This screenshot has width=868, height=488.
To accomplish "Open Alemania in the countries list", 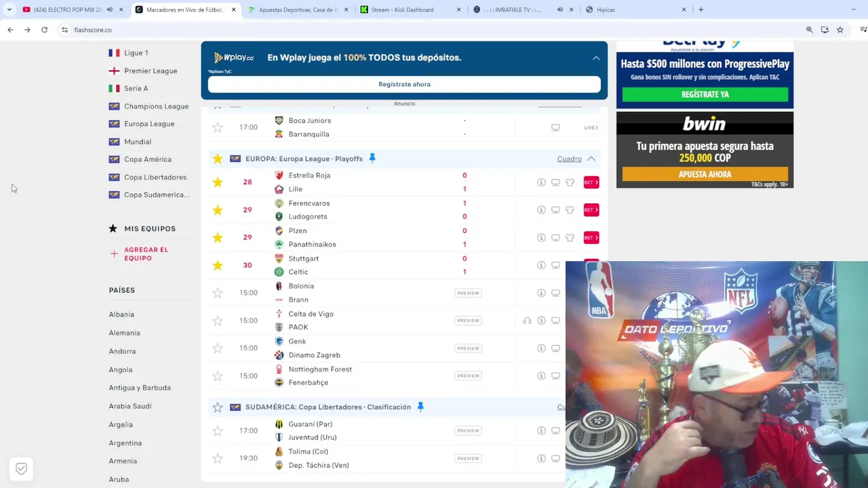I will click(x=124, y=333).
